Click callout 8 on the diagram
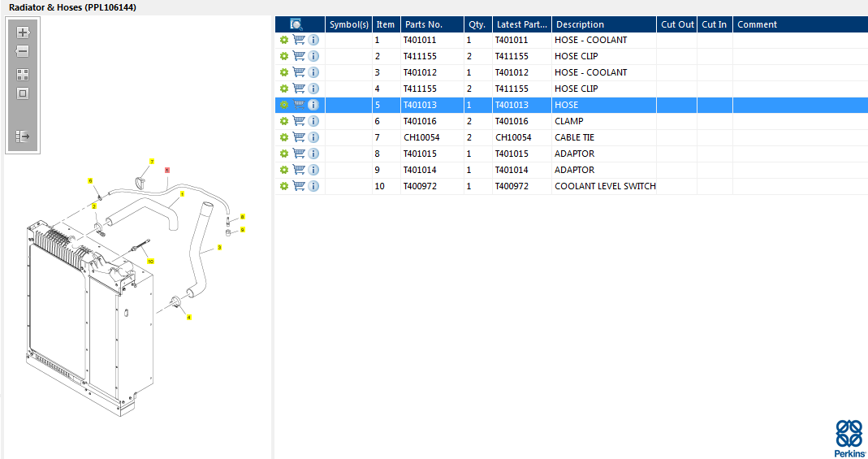 [x=242, y=217]
